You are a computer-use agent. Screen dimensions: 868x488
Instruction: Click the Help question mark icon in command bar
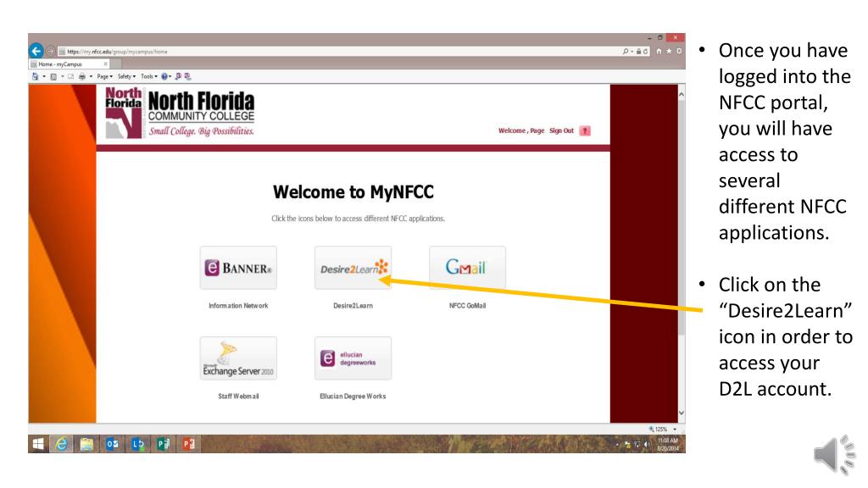point(164,76)
